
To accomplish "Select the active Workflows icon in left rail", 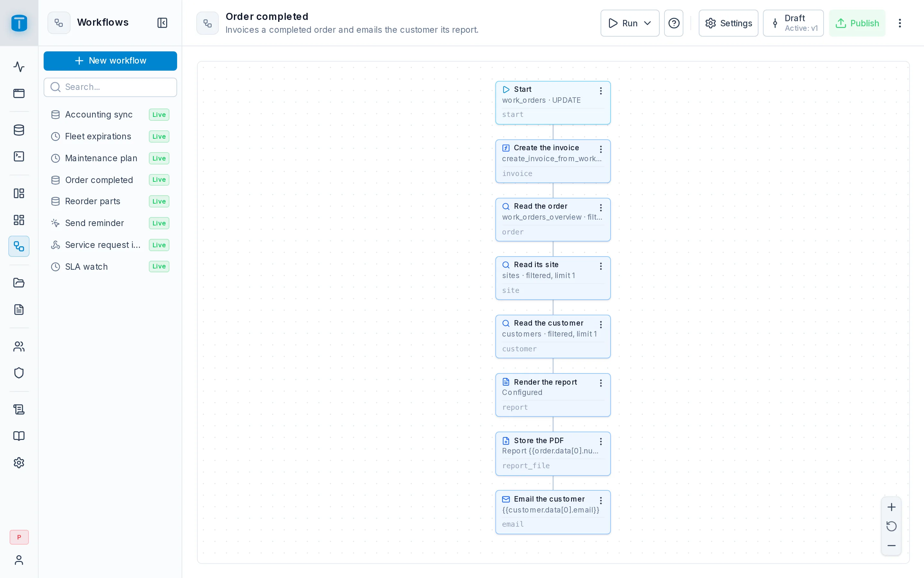I will 19,246.
